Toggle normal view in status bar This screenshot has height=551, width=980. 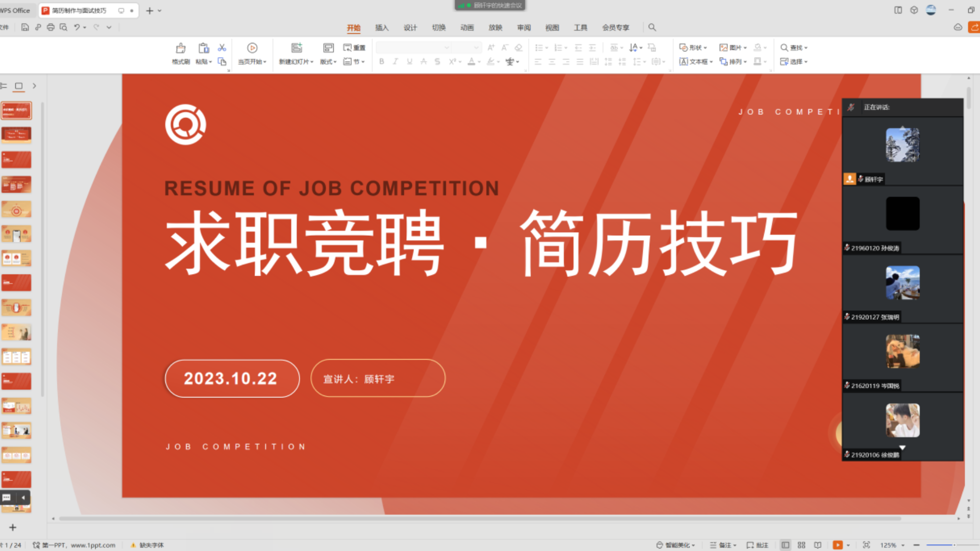pos(785,545)
